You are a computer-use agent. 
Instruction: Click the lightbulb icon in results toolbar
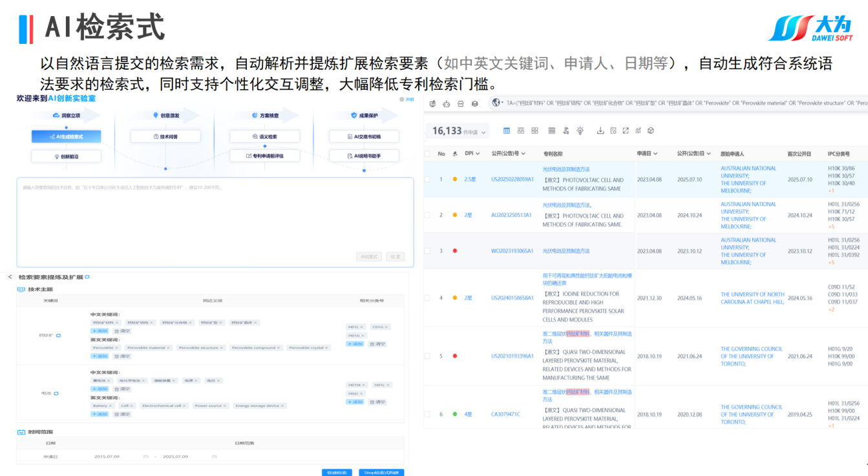coord(580,130)
